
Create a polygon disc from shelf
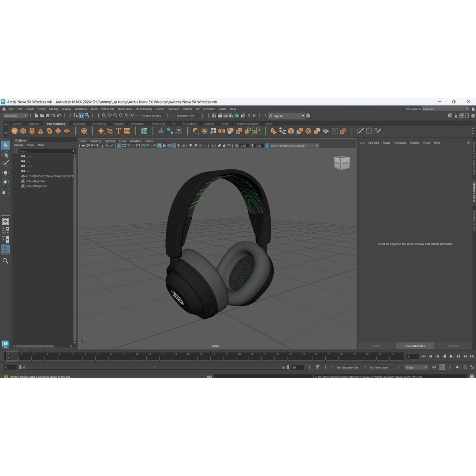[67, 131]
